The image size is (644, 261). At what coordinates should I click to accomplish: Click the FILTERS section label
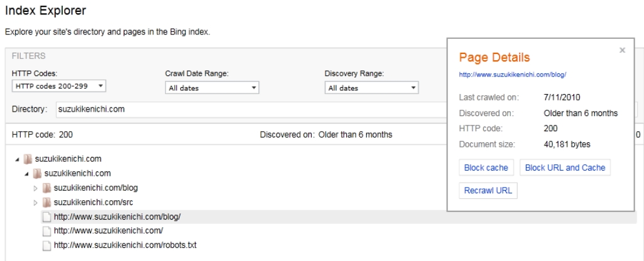click(28, 56)
